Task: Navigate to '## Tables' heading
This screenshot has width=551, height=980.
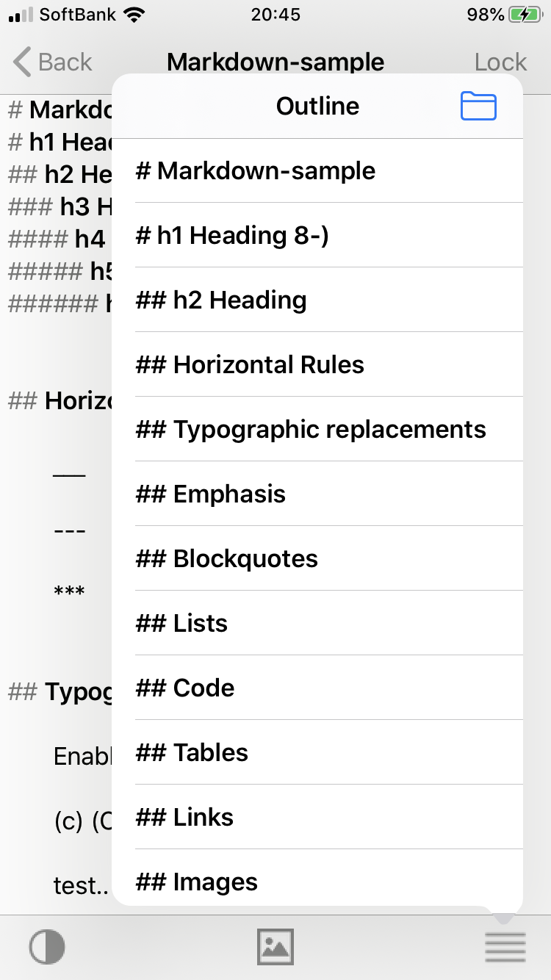Action: 317,752
